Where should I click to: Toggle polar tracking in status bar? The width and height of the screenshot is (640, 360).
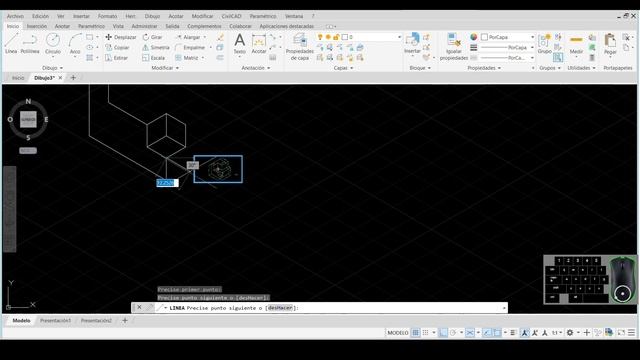pos(453,333)
